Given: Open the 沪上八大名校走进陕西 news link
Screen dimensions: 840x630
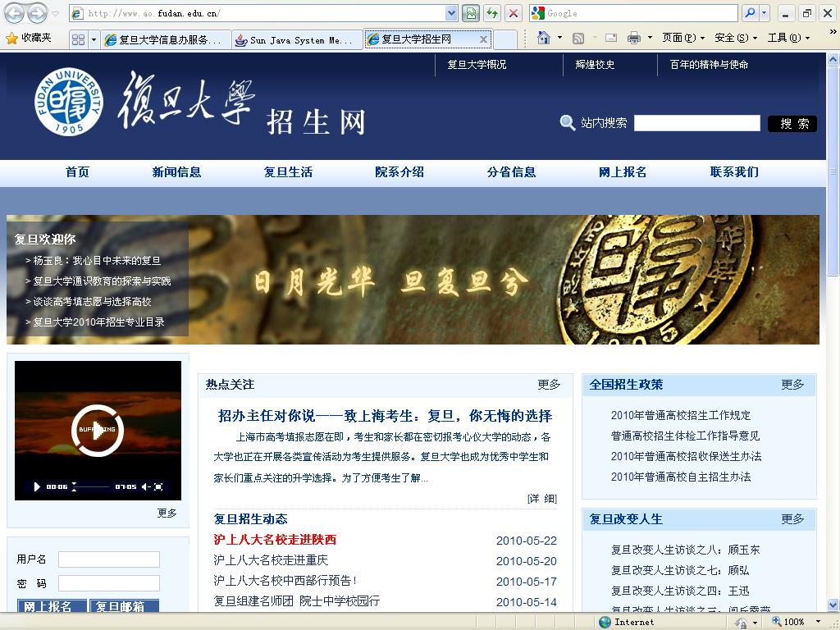Looking at the screenshot, I should [275, 540].
